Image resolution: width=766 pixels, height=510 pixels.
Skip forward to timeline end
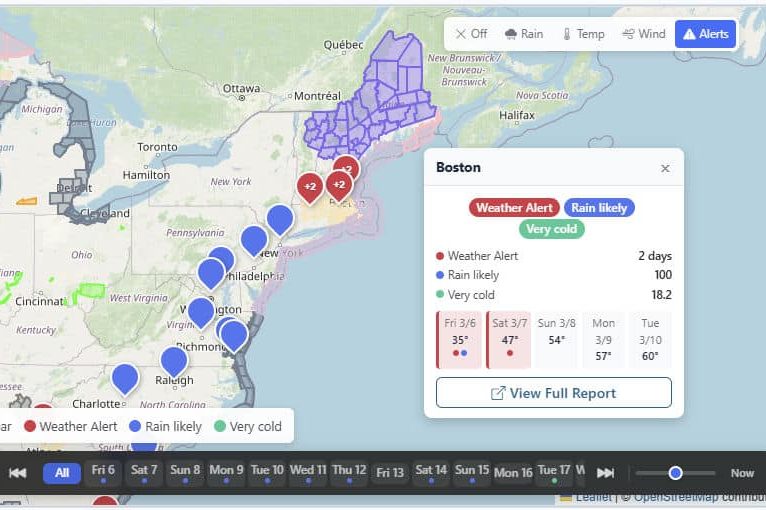[x=605, y=473]
